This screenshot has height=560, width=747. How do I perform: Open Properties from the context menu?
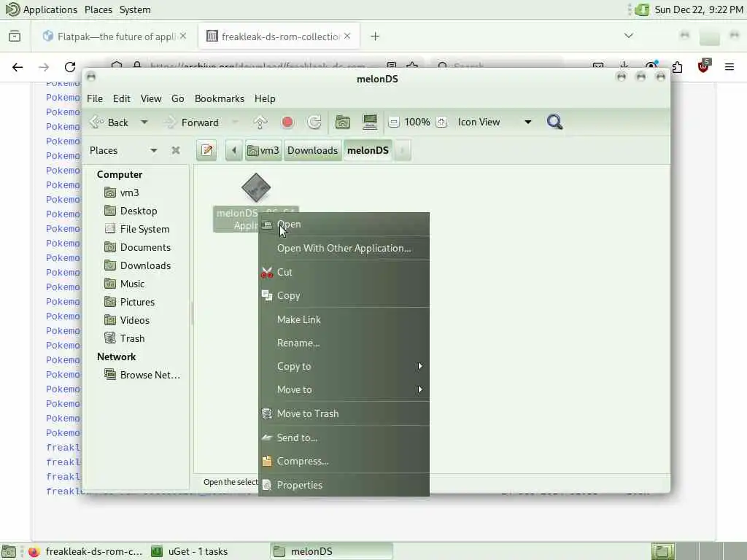[344, 485]
